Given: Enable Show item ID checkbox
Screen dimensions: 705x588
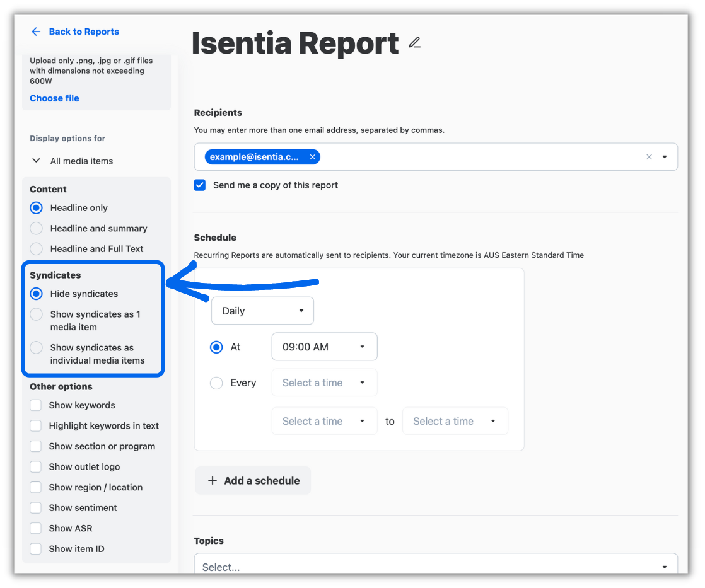Looking at the screenshot, I should 35,549.
